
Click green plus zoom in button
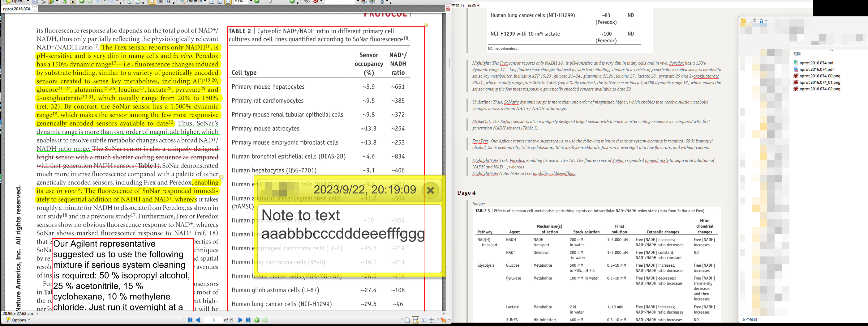pos(292,1)
